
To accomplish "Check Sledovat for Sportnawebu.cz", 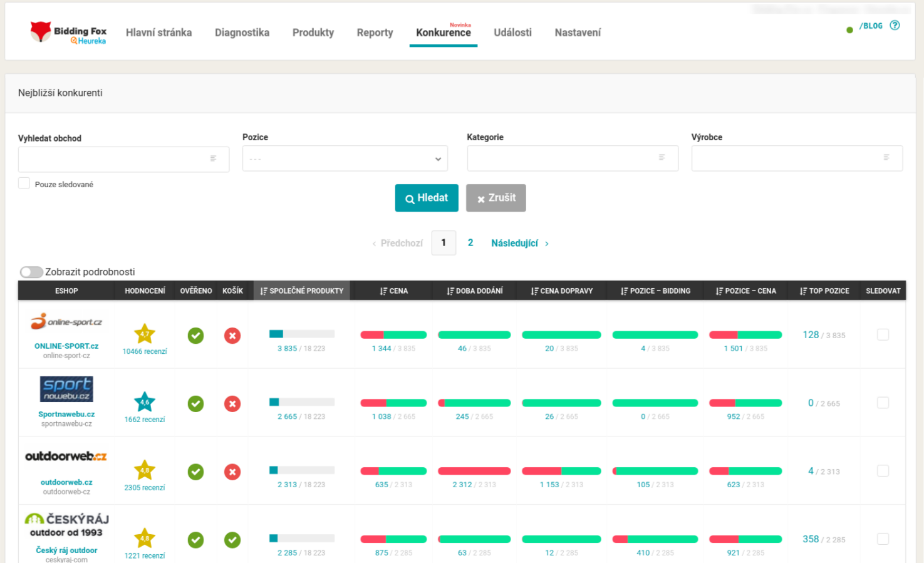I will click(x=883, y=403).
